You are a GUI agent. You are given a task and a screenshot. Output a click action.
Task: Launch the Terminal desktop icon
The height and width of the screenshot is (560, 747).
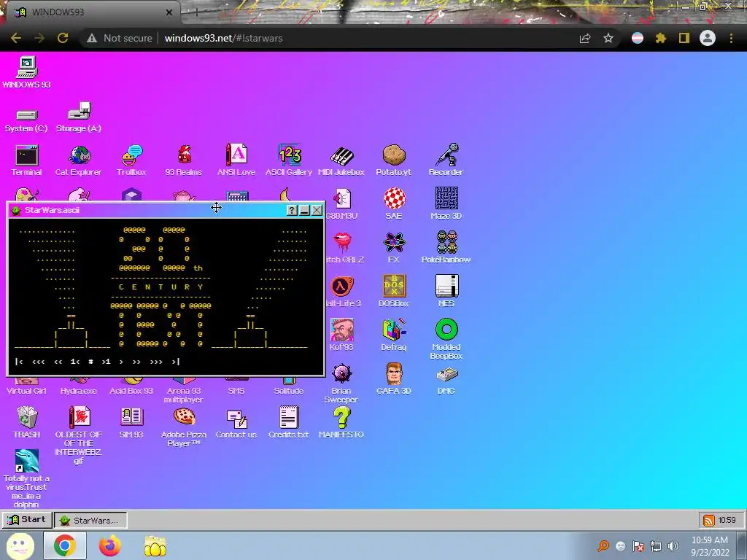[27, 155]
